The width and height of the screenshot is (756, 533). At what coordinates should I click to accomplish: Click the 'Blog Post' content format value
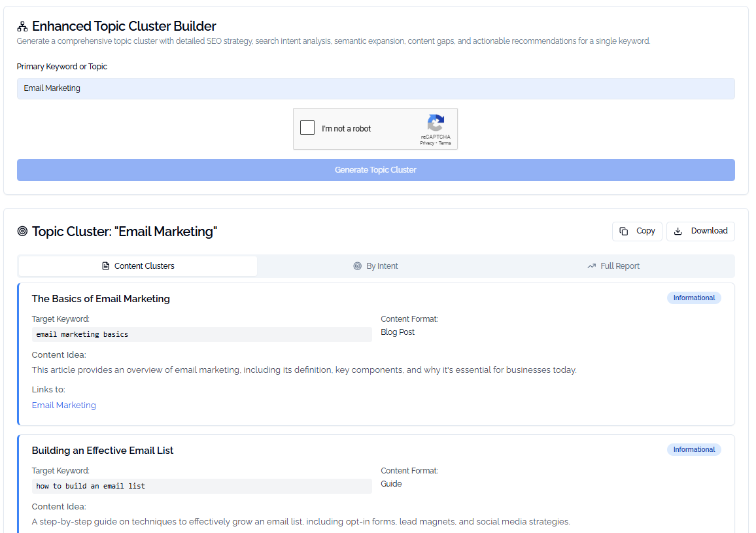398,332
